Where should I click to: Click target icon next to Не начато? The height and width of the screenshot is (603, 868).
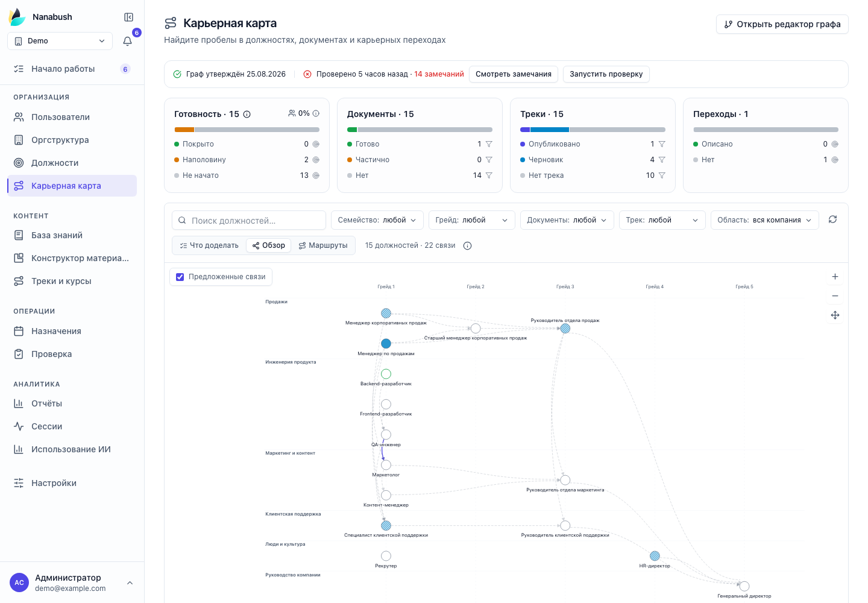point(316,175)
